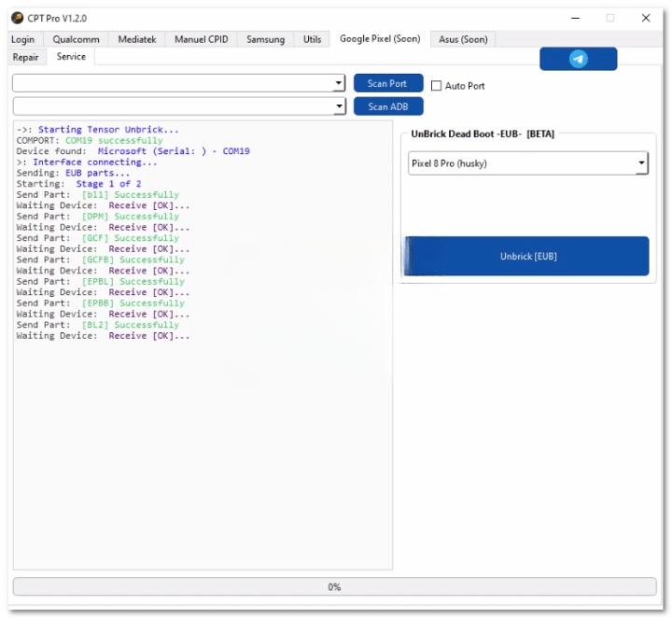Click 'Sending: EUB parts...' log line

click(73, 173)
